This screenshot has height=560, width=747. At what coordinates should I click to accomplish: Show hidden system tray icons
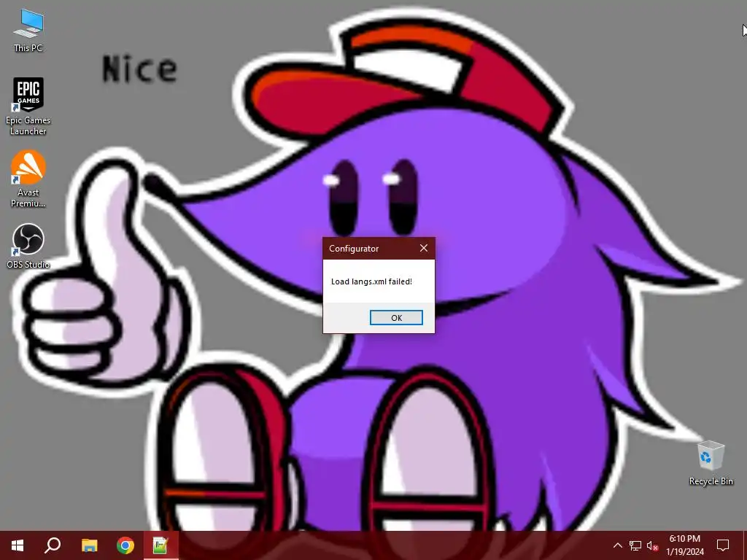[617, 545]
